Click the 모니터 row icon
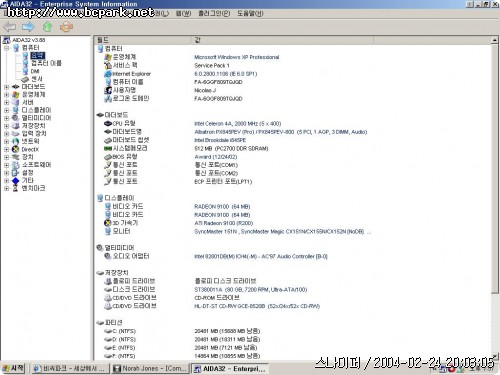This screenshot has height=375, width=500. 108,231
